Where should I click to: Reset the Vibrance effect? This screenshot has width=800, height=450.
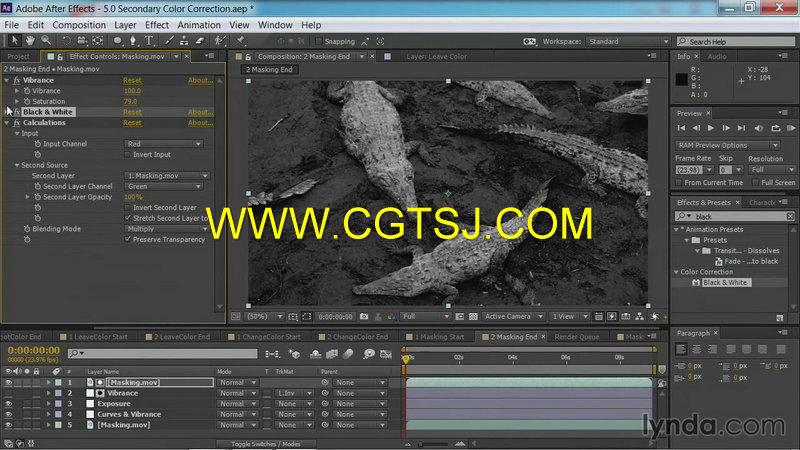tap(132, 80)
